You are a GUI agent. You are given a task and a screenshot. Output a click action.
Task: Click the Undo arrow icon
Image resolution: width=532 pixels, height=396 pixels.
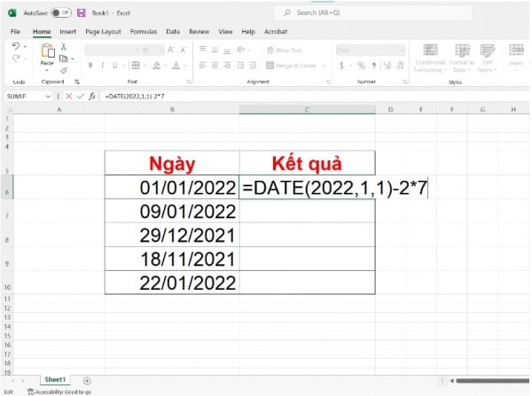[16, 46]
